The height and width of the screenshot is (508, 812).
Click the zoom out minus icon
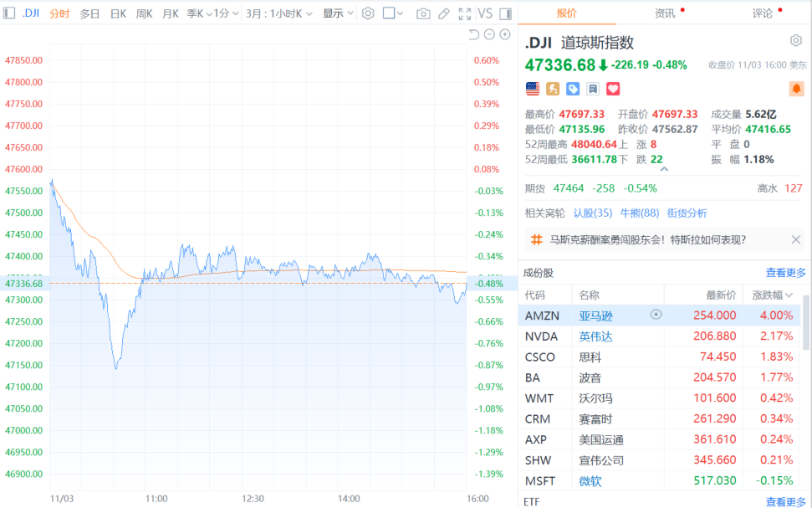coord(489,34)
